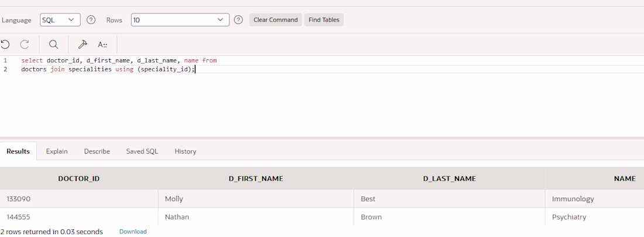
Task: Click the Clear Command button
Action: [x=276, y=20]
